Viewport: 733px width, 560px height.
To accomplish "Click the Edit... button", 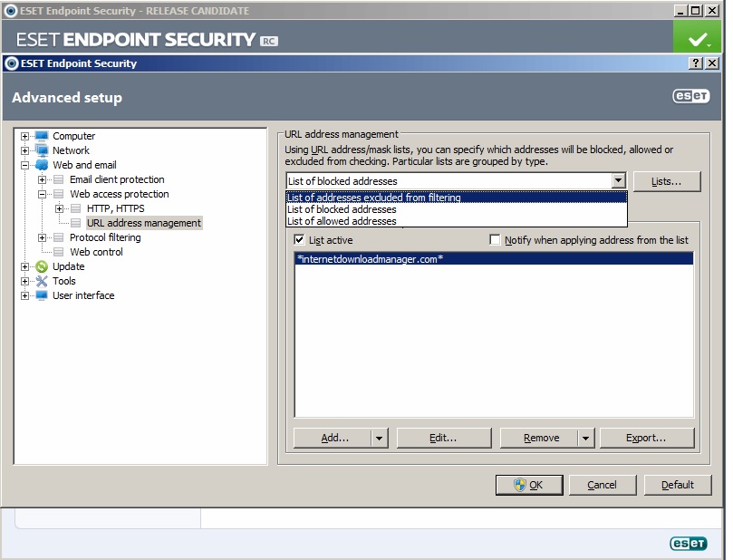I will 444,438.
